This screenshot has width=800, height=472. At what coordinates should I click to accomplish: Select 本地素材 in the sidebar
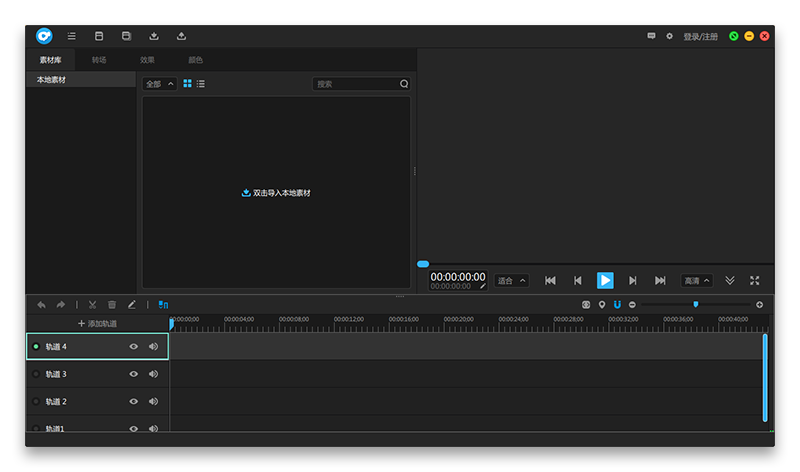81,80
